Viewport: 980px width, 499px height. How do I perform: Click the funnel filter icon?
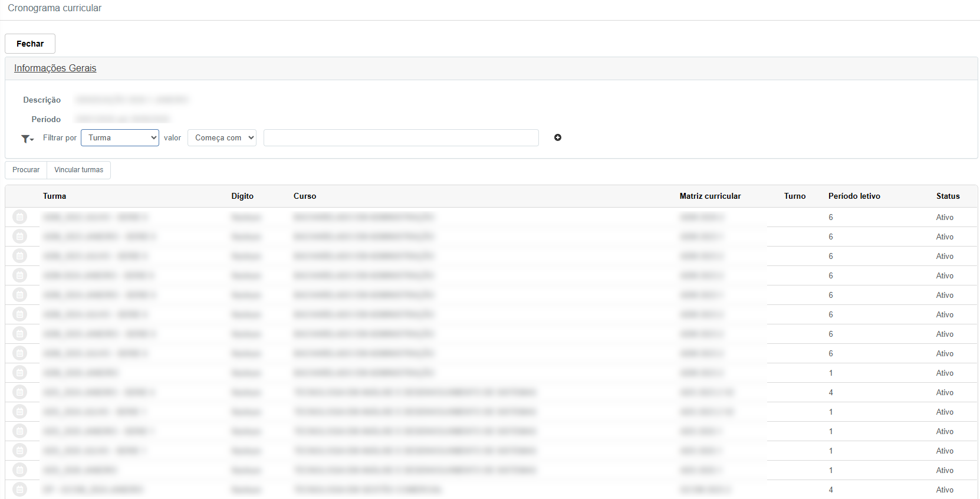(27, 139)
